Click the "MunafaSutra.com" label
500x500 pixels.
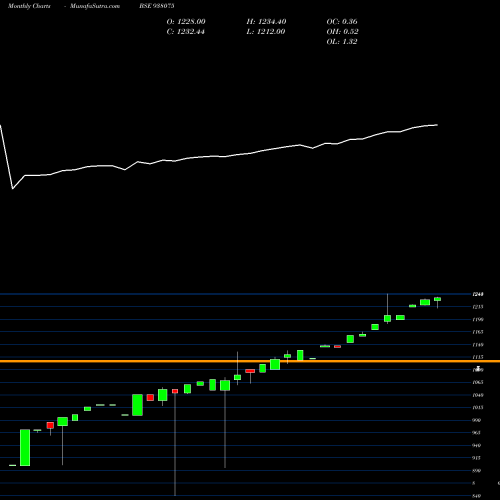(95, 6)
